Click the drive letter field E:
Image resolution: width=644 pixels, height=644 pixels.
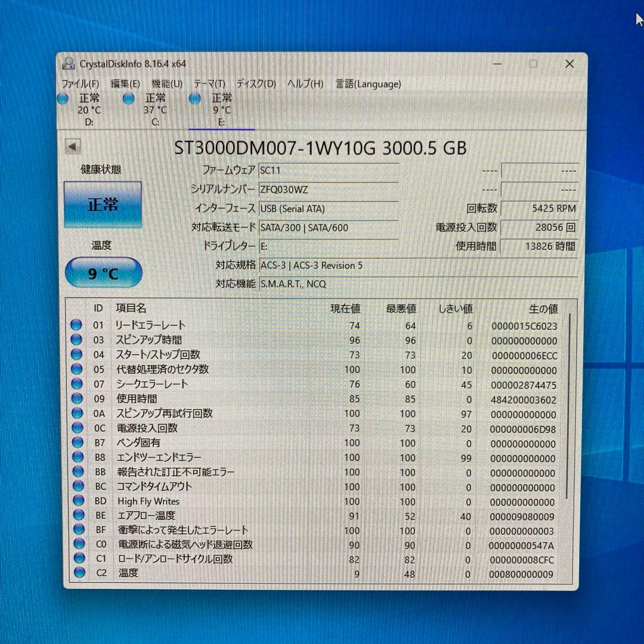click(x=329, y=246)
